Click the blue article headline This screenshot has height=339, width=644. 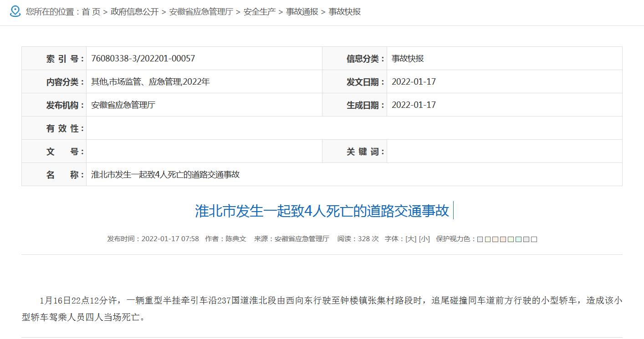pyautogui.click(x=322, y=211)
